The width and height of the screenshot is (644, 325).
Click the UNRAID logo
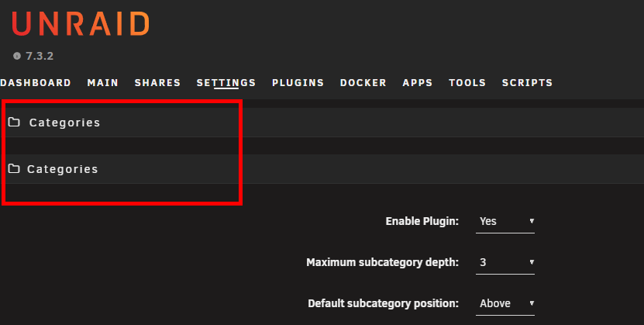coord(81,24)
